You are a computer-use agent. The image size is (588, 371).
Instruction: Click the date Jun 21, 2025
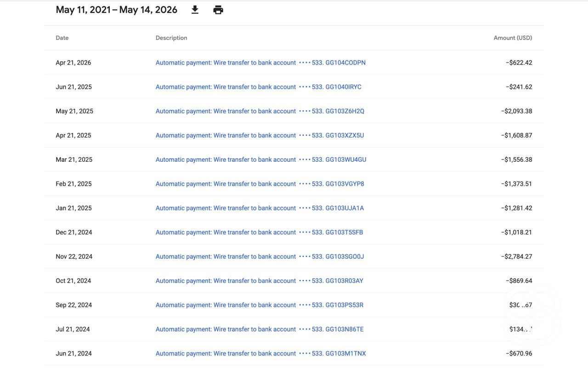coord(74,87)
